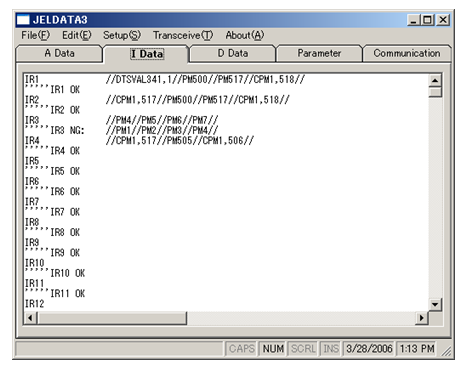This screenshot has height=370, width=468.
Task: Click the IR1 line label
Action: pos(32,79)
